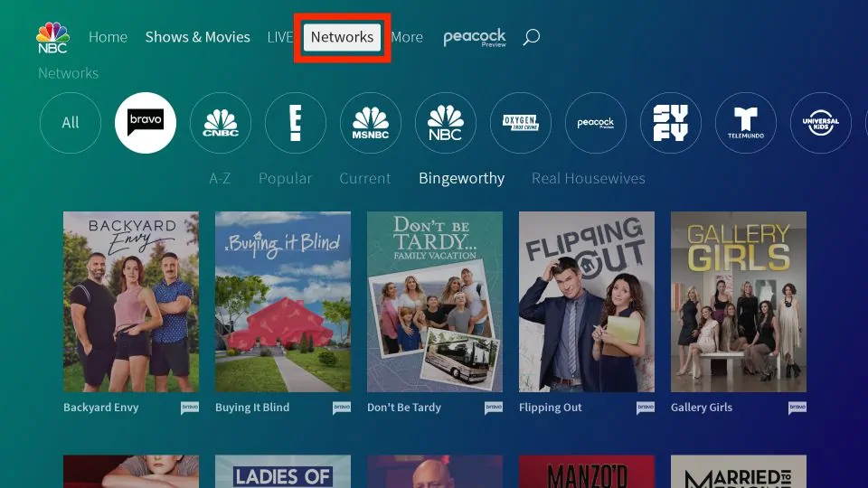Switch to the Popular tab
This screenshot has height=488, width=868.
tap(285, 178)
